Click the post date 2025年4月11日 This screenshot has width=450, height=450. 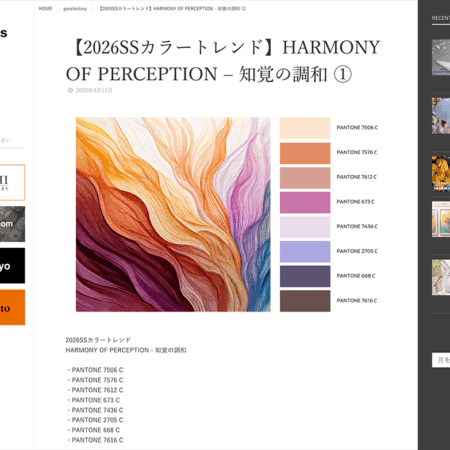(x=94, y=90)
